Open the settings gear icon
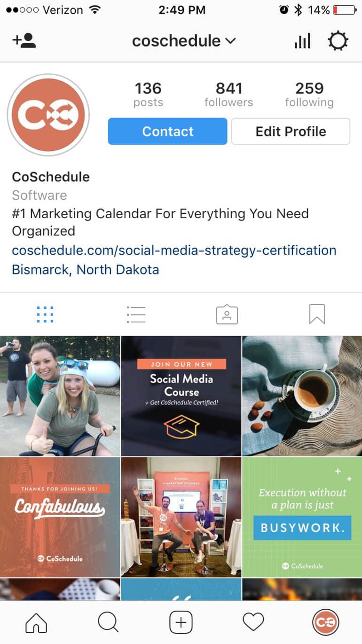Image resolution: width=362 pixels, height=644 pixels. pos(338,41)
